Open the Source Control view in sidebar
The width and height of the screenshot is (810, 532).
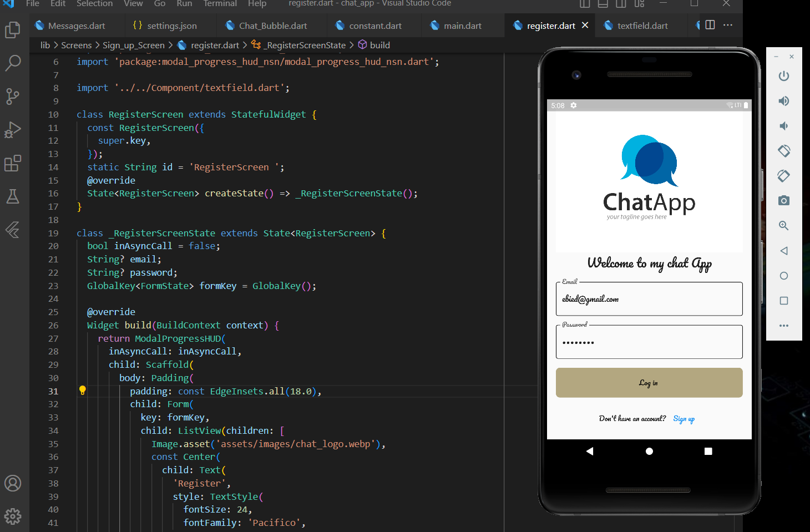coord(12,97)
